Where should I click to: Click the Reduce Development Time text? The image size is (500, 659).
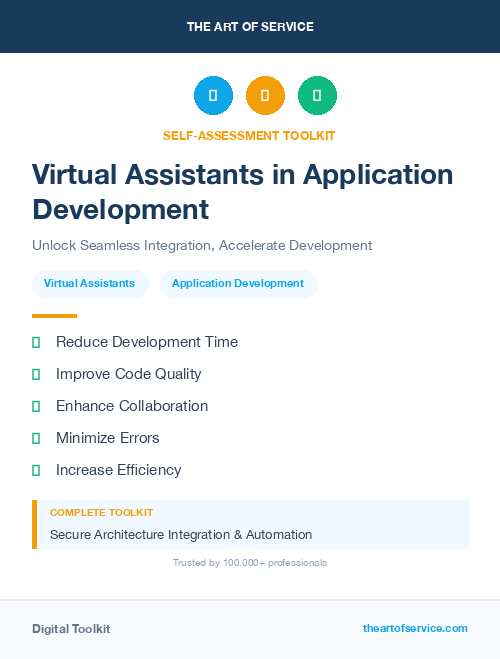[147, 342]
